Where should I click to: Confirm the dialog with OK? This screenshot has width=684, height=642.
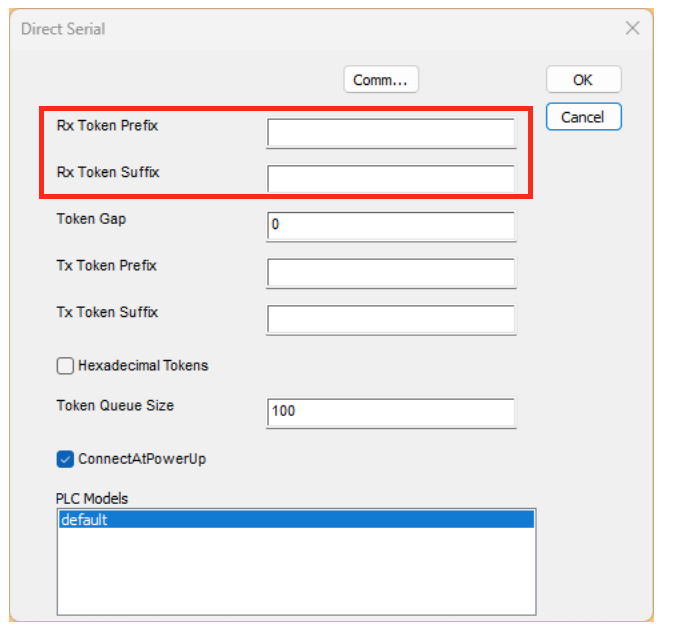(583, 80)
